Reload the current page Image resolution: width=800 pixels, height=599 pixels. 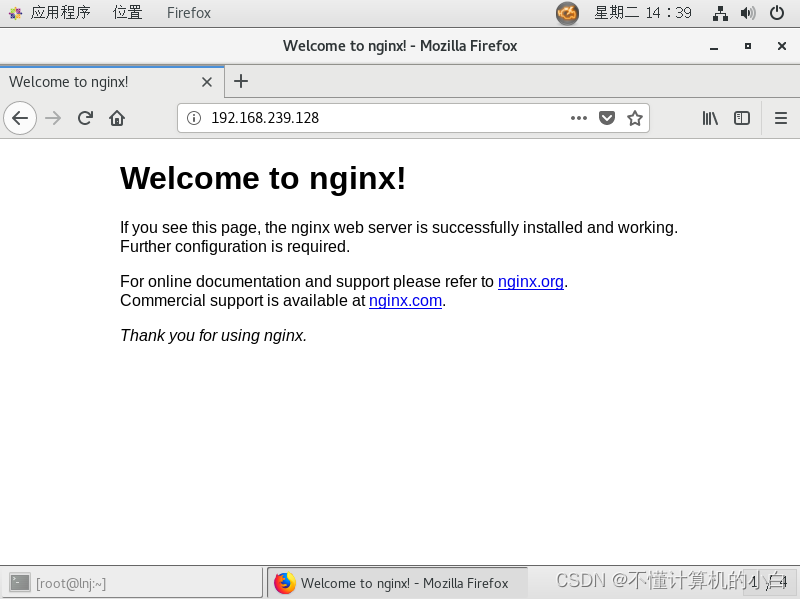85,118
